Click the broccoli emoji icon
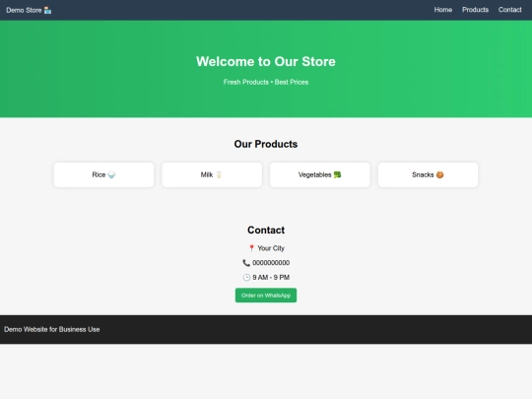The width and height of the screenshot is (532, 399). click(x=337, y=174)
